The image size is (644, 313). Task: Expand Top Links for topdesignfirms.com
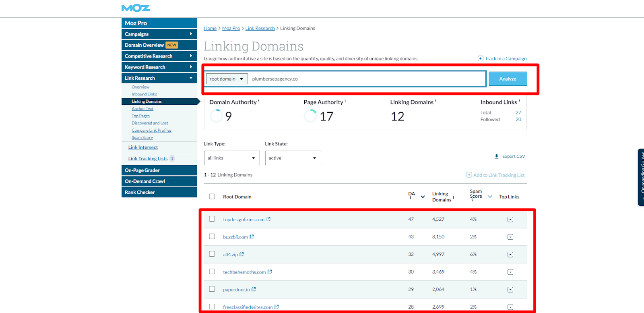click(510, 220)
